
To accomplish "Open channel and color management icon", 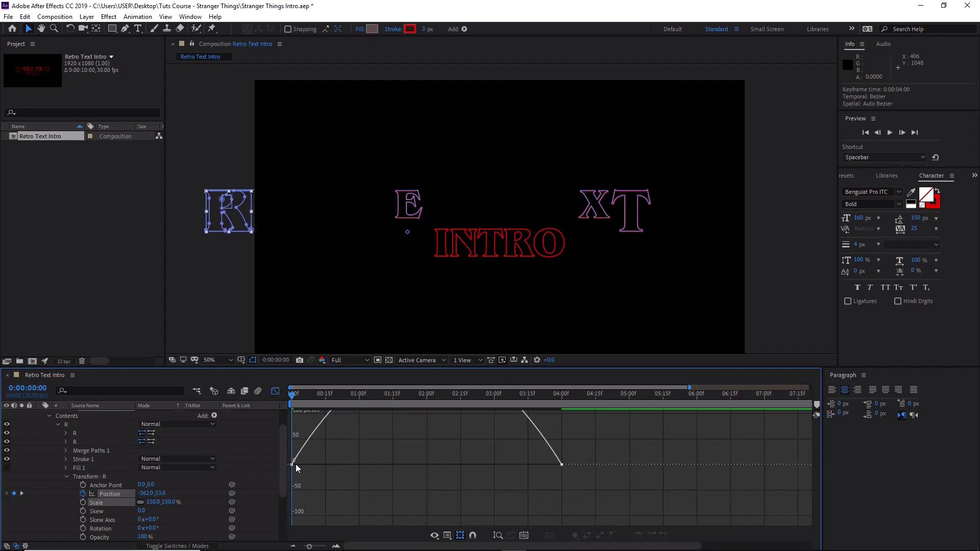I will (x=322, y=360).
